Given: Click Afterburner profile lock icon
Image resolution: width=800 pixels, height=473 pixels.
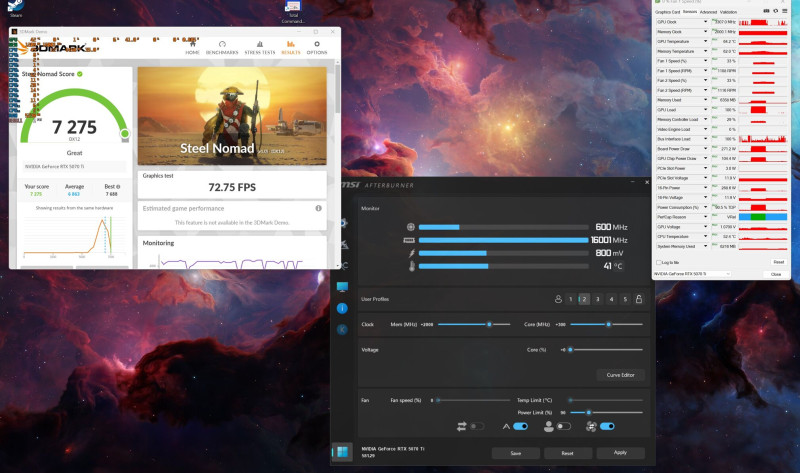Looking at the screenshot, I should point(639,299).
